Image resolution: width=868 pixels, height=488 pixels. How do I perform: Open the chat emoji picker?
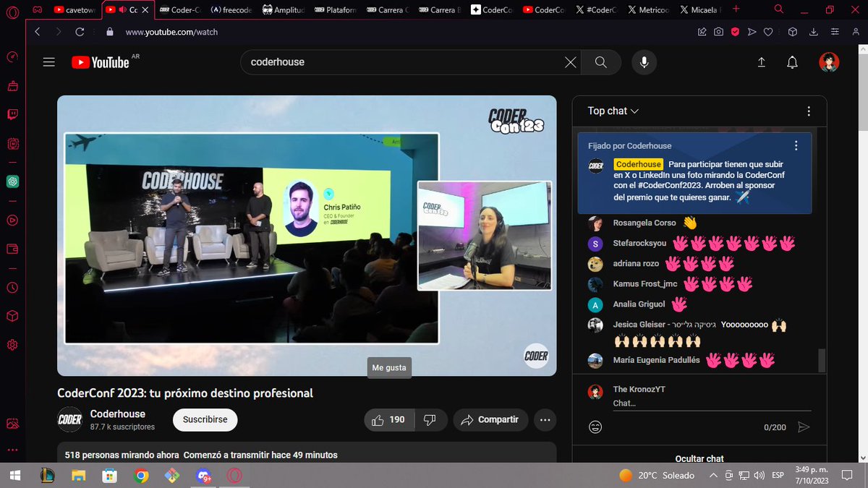pyautogui.click(x=595, y=427)
